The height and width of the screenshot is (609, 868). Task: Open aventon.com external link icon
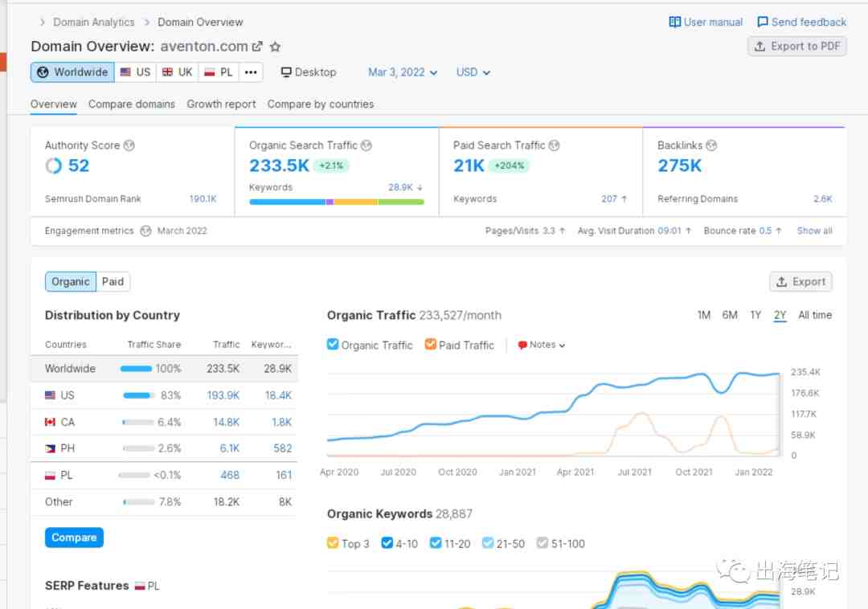point(257,47)
